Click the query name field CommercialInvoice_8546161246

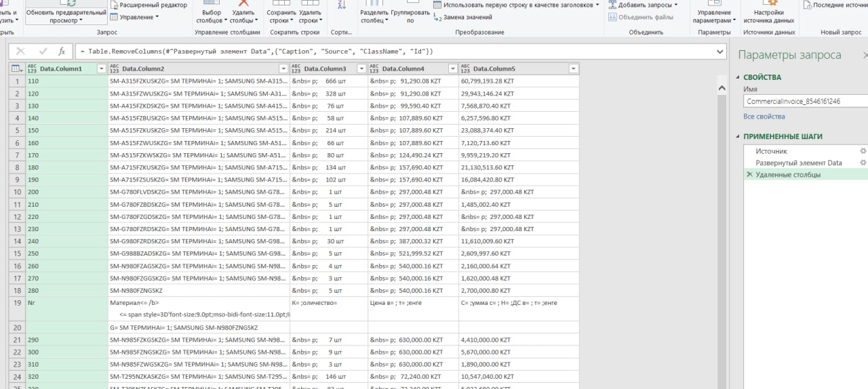pos(806,101)
